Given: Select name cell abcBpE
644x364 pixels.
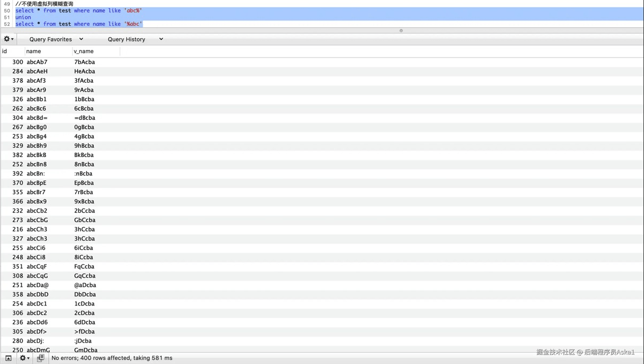Looking at the screenshot, I should (x=36, y=183).
